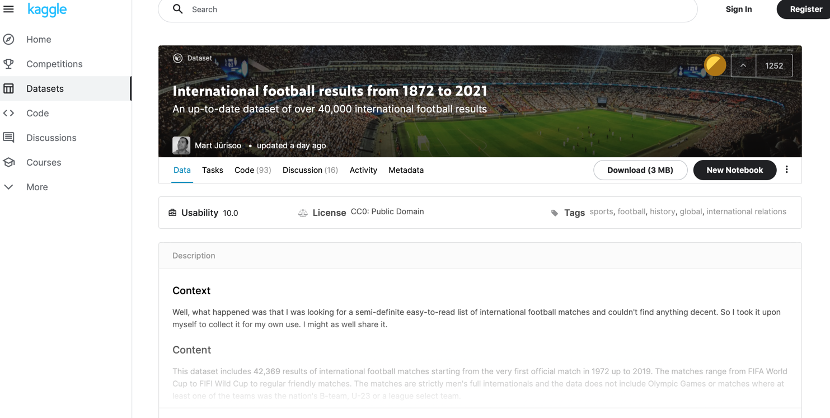
Task: Click the search magnifier icon
Action: (x=178, y=9)
